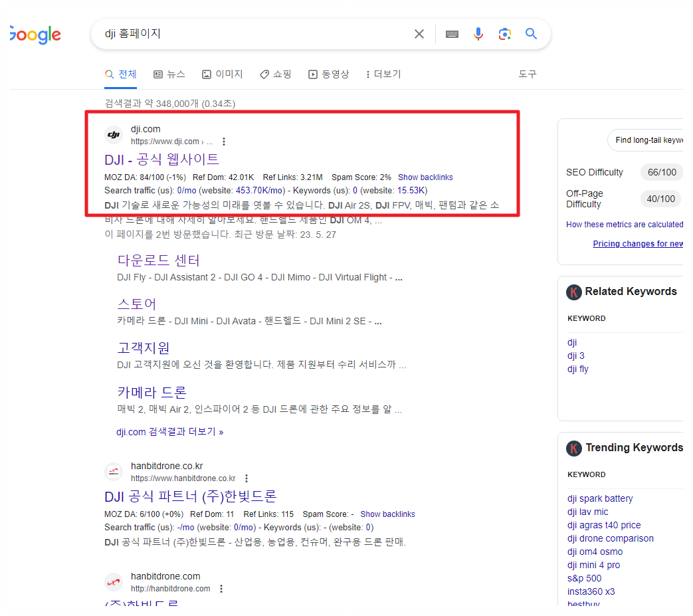The width and height of the screenshot is (693, 616).
Task: Click Show backlinks for hanbitdrone.co.kr
Action: tap(387, 514)
